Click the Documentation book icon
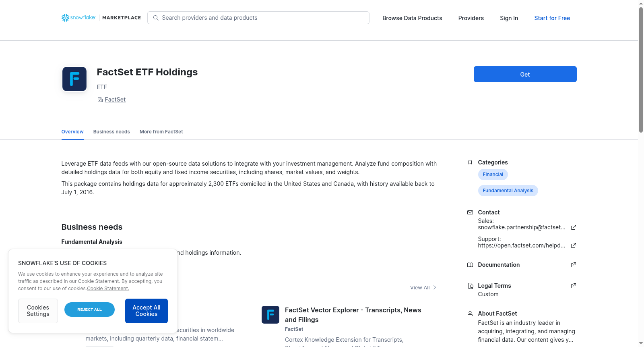 [x=470, y=265]
